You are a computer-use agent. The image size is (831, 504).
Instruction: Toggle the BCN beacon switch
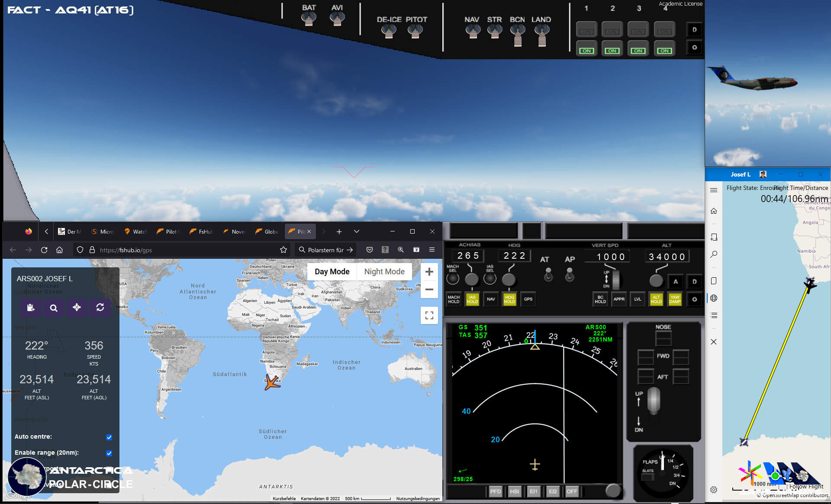pyautogui.click(x=518, y=35)
